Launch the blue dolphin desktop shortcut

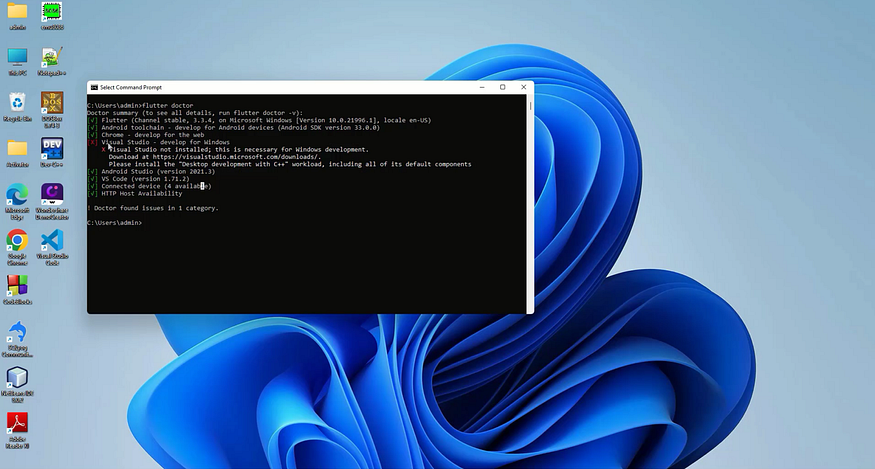[17, 339]
